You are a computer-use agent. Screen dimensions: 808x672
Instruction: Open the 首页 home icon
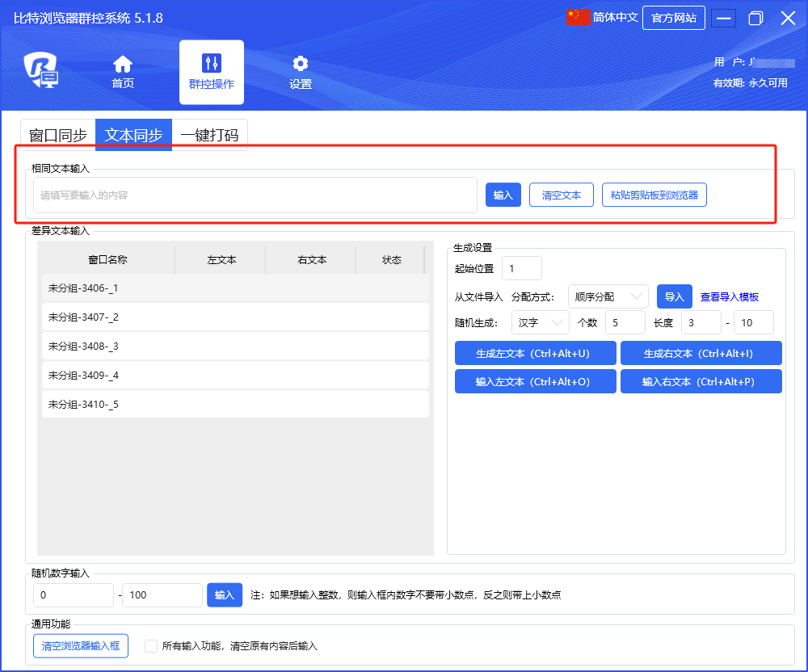click(123, 65)
